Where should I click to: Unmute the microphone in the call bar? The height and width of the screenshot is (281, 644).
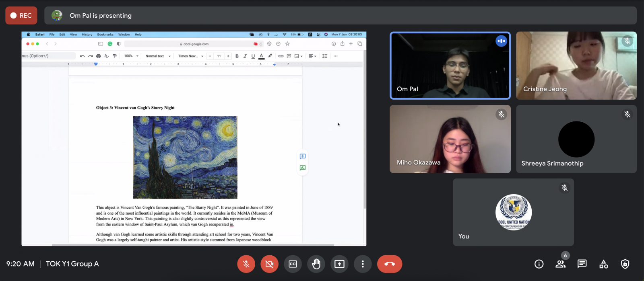tap(246, 264)
